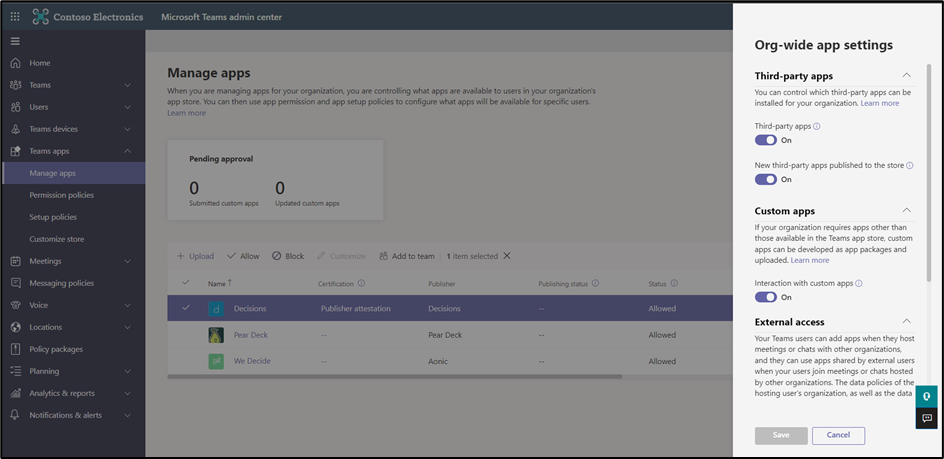
Task: Open Learn more link under Custom apps
Action: [810, 260]
